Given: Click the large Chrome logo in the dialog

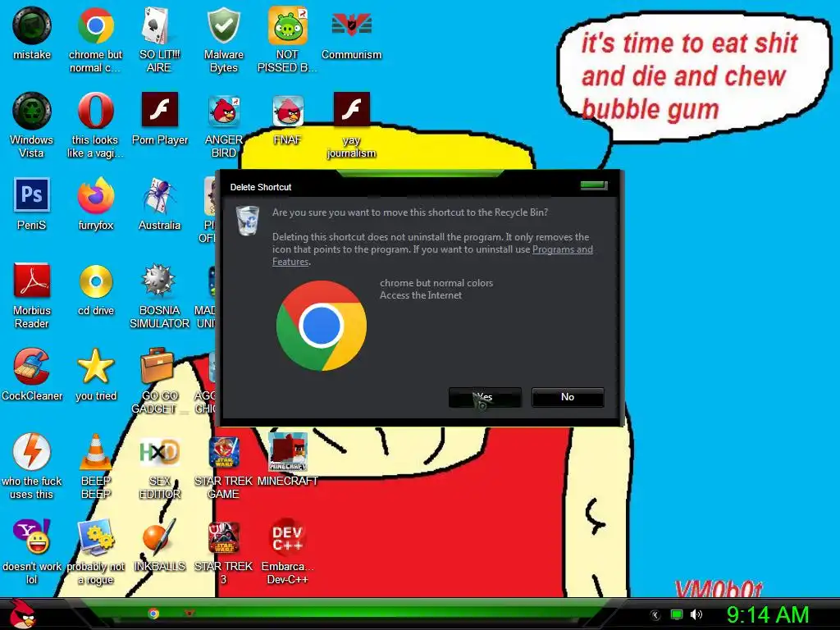Looking at the screenshot, I should 322,326.
